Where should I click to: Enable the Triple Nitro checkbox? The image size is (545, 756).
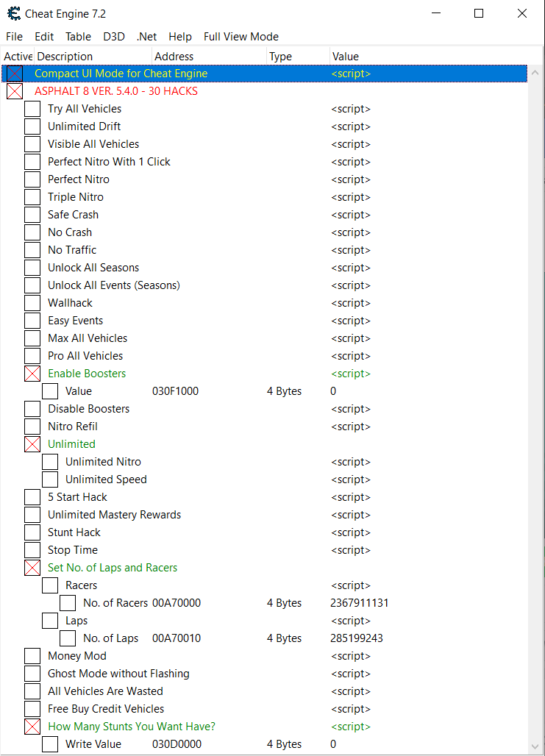coord(32,197)
